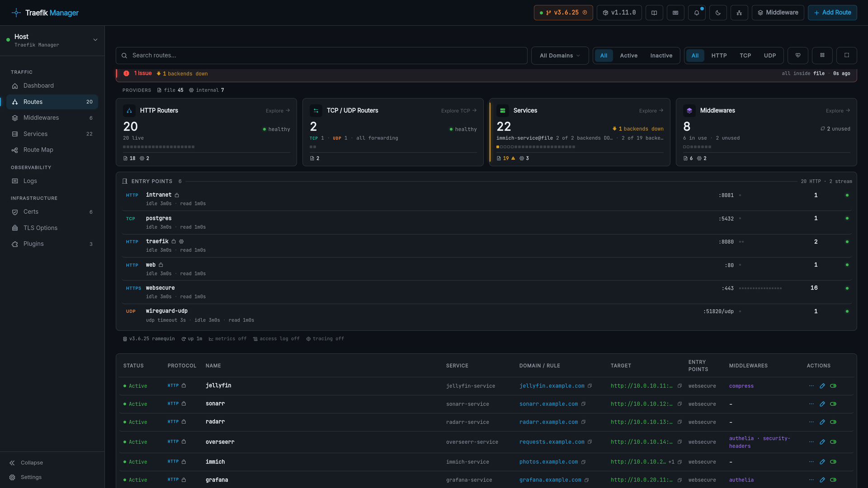This screenshot has height=488, width=868.
Task: Open more actions for immich route
Action: (x=811, y=462)
